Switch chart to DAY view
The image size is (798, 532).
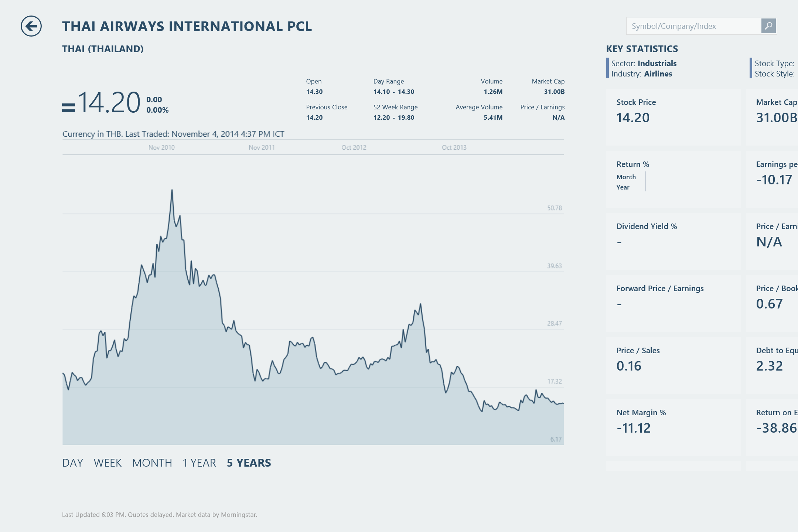[x=72, y=463]
